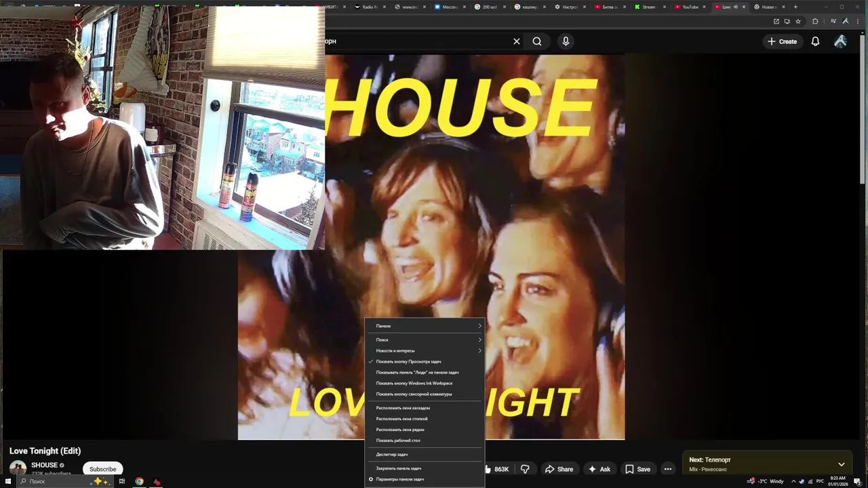Subscribe to the SHOUSE channel

tap(103, 469)
